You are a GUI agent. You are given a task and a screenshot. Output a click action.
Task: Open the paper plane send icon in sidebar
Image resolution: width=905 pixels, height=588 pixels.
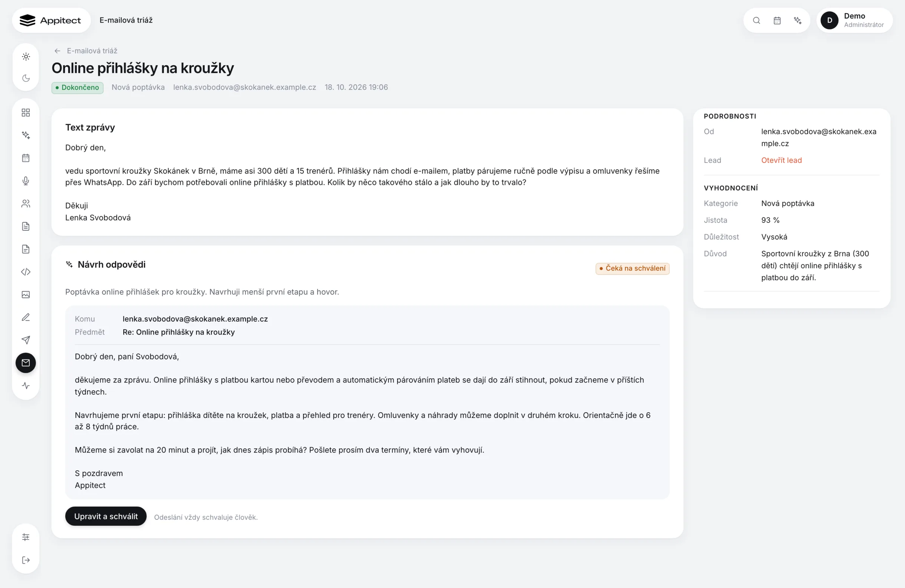tap(26, 340)
